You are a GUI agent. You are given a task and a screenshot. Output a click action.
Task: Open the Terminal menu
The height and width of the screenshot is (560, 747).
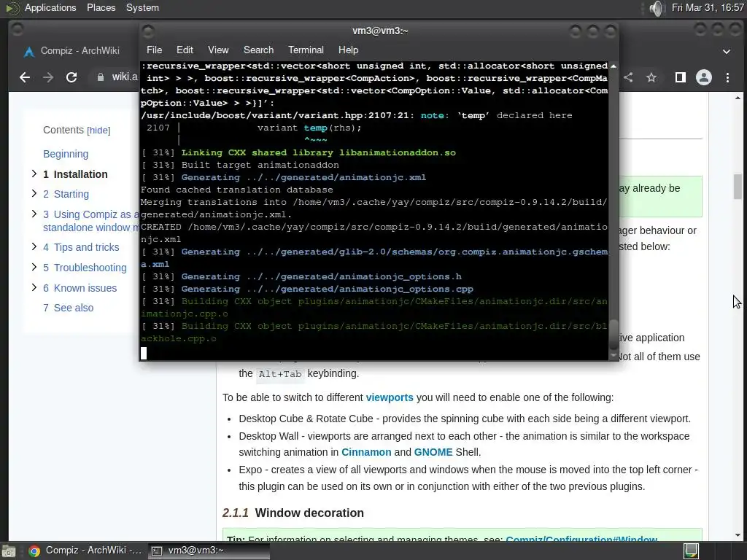306,50
